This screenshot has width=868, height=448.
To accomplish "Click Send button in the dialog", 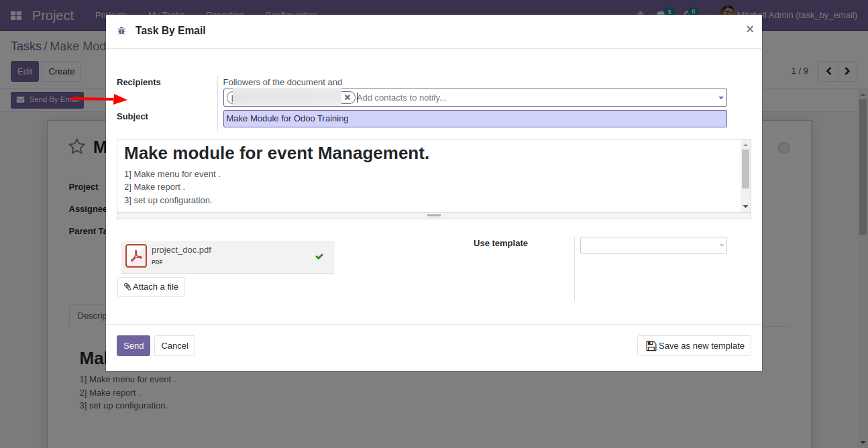I will [133, 346].
